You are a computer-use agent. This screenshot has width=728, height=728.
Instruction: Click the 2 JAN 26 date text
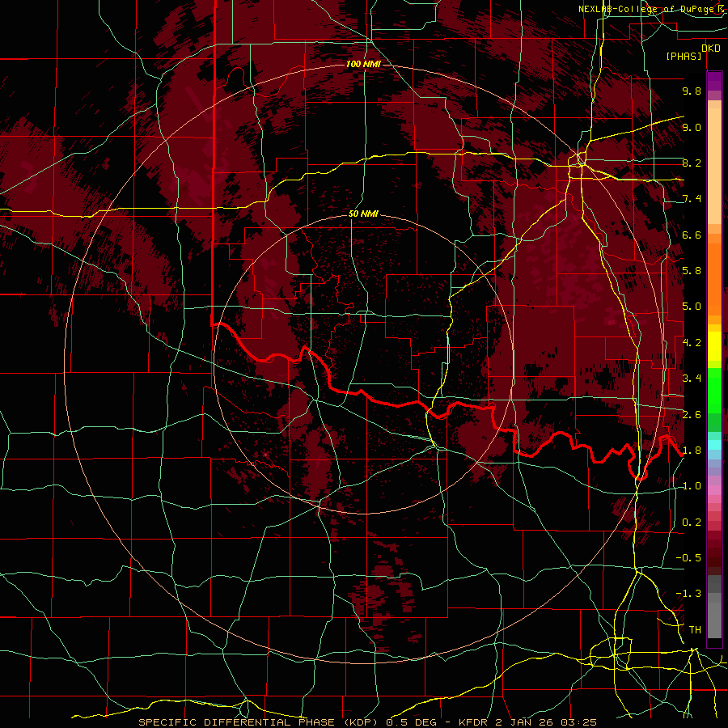(525, 722)
